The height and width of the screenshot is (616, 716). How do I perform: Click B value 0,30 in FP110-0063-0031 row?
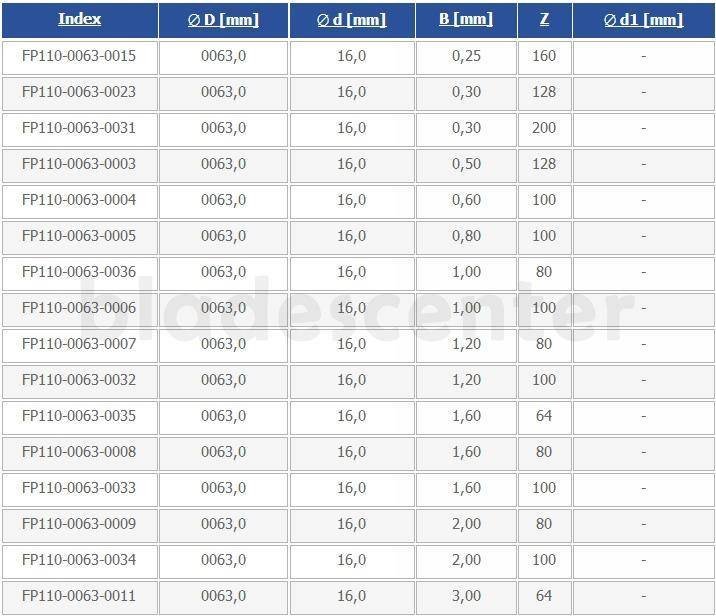[466, 128]
